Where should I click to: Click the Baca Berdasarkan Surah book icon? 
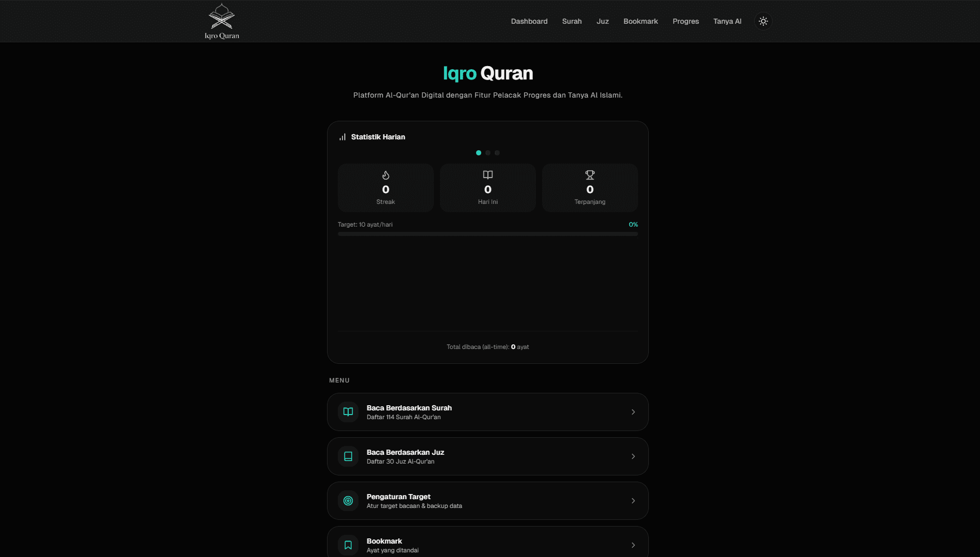click(x=348, y=412)
